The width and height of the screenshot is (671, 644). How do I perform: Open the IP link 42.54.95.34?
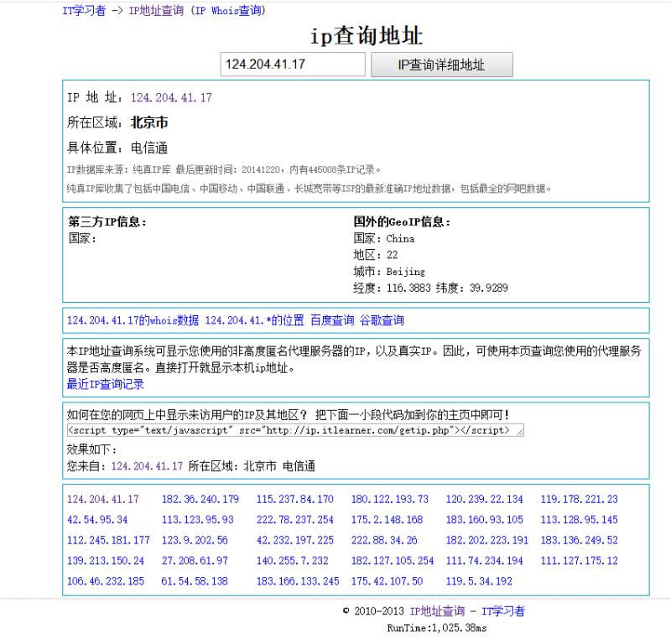click(98, 519)
